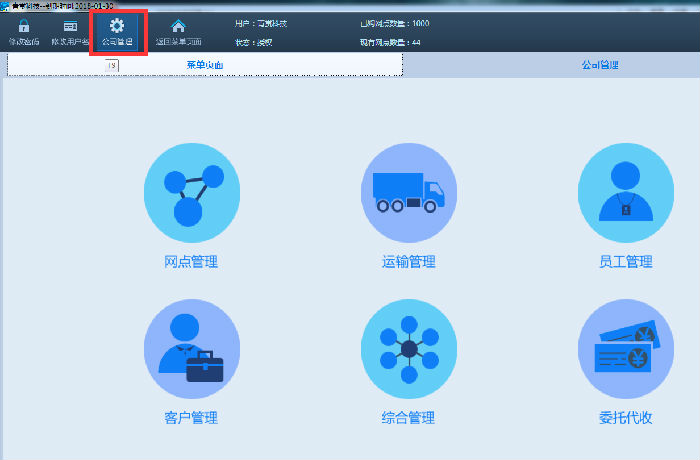Click the 综合管理 hub circle icon
The width and height of the screenshot is (700, 460).
pos(408,347)
